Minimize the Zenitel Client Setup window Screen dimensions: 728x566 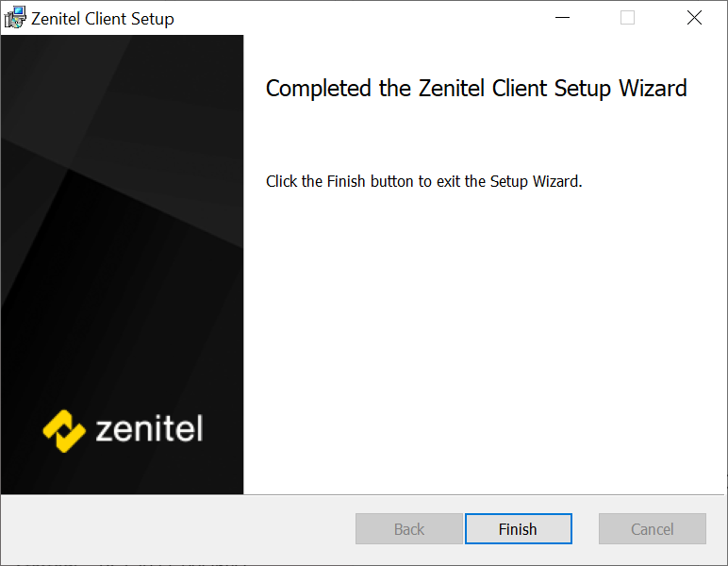(562, 18)
